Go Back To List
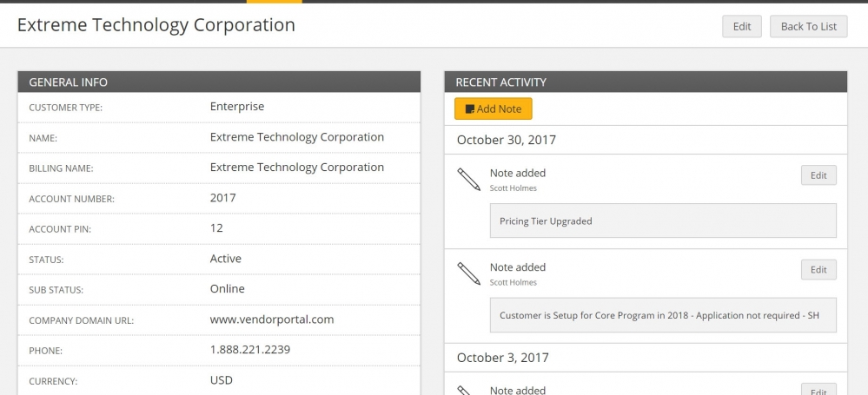 tap(808, 27)
